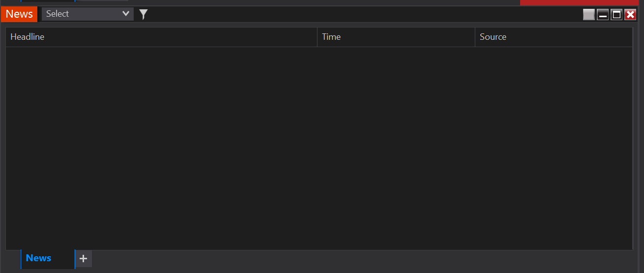Sort by the Headline column header

(28, 37)
